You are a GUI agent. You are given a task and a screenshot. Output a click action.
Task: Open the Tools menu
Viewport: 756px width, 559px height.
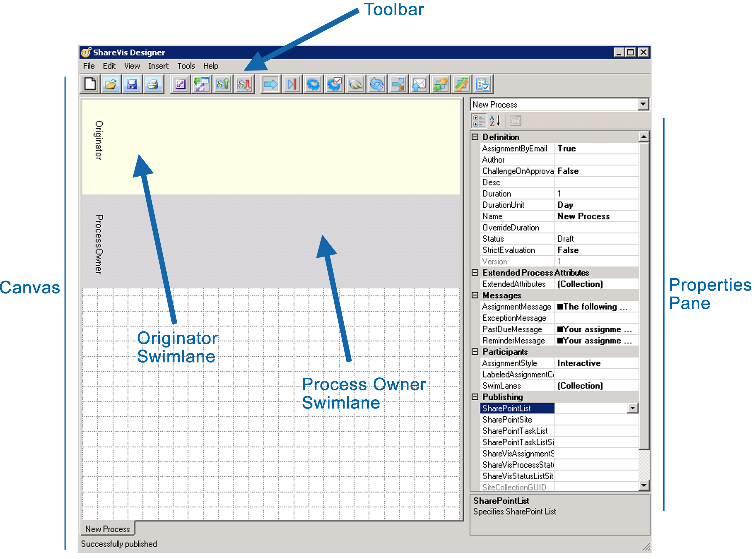point(186,66)
